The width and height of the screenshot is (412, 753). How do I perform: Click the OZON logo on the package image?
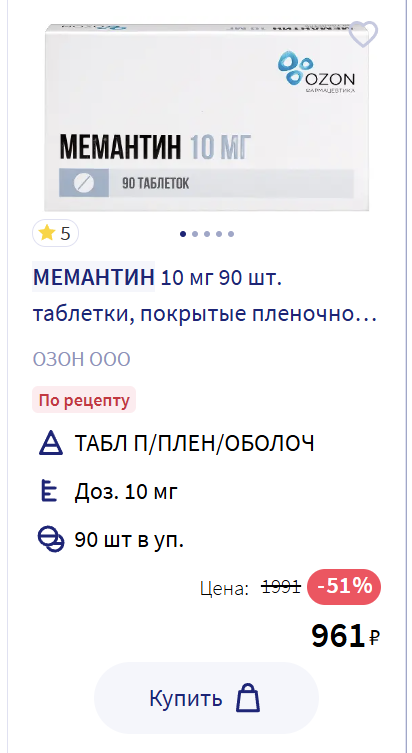[316, 72]
